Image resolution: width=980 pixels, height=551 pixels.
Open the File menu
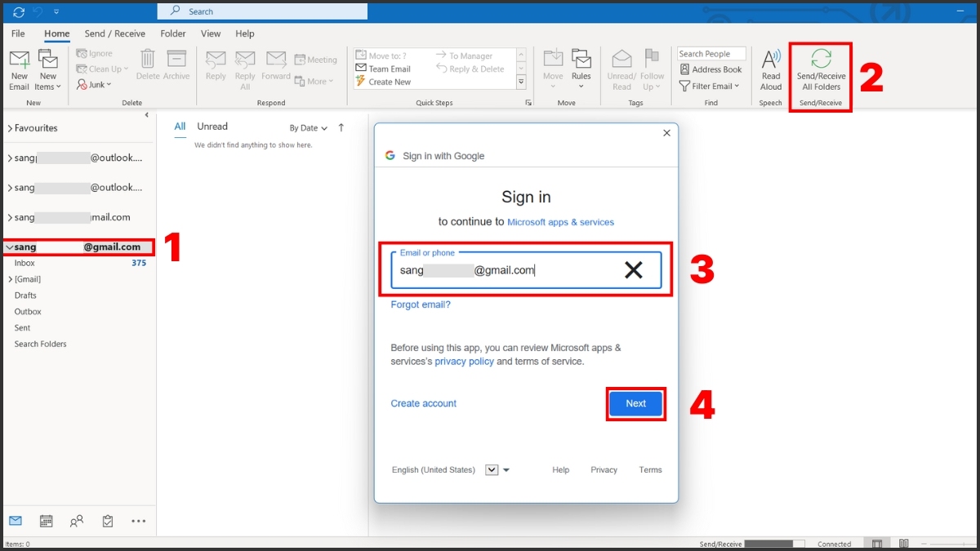18,33
